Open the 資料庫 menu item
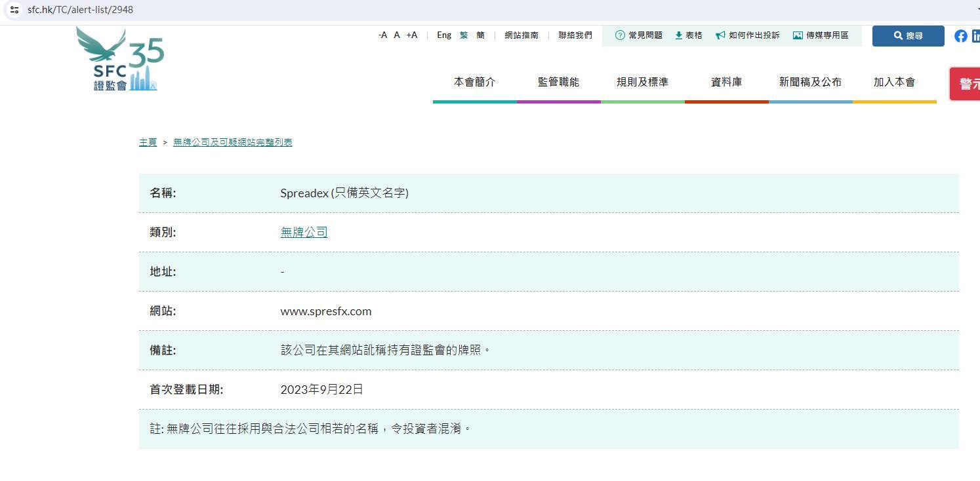The height and width of the screenshot is (481, 980). [726, 82]
